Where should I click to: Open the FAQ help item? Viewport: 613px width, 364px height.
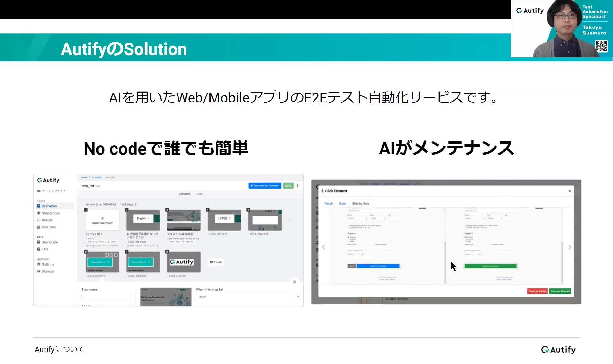(x=42, y=249)
